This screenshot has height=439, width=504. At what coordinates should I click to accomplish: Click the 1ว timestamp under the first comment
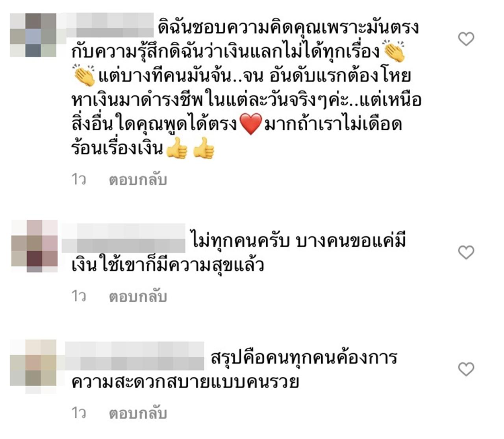(x=79, y=179)
